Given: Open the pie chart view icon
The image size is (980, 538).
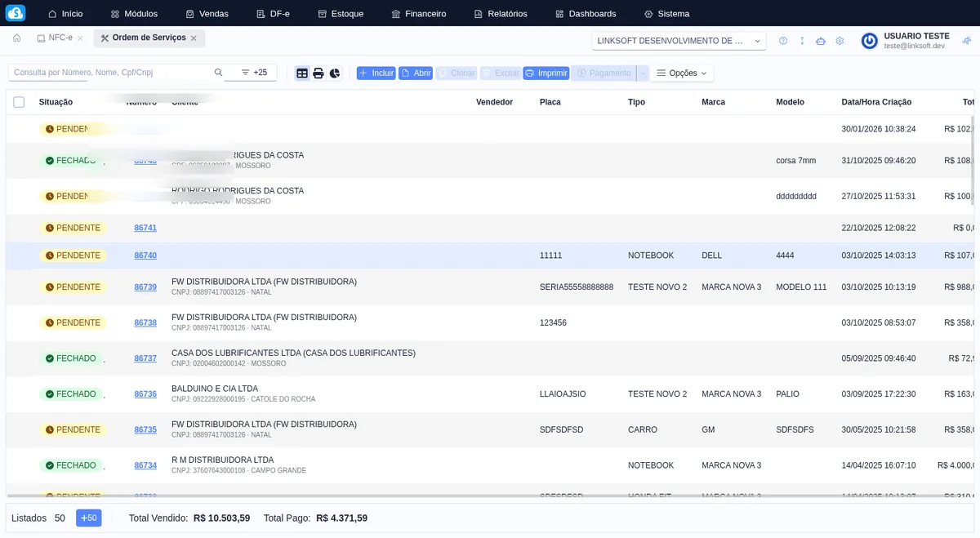Looking at the screenshot, I should (335, 73).
